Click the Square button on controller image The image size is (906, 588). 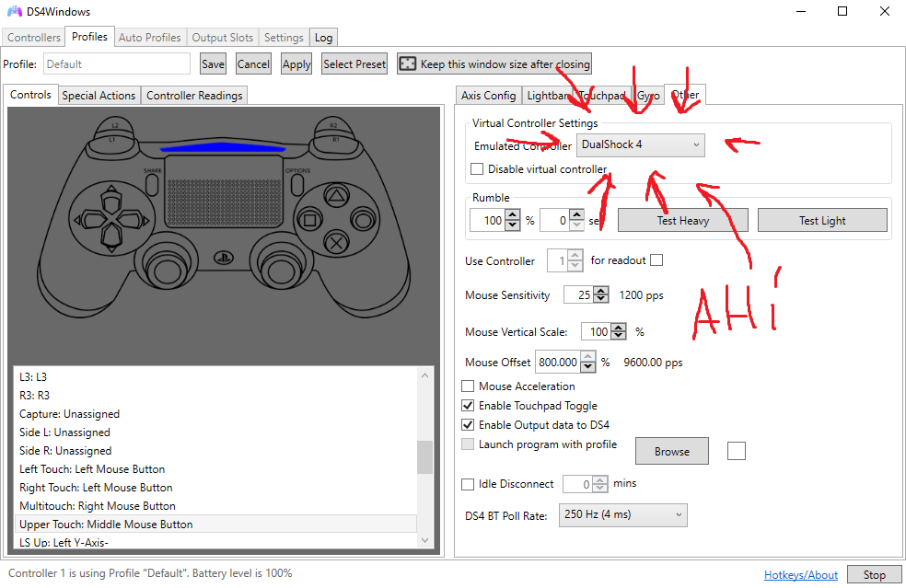(x=309, y=220)
